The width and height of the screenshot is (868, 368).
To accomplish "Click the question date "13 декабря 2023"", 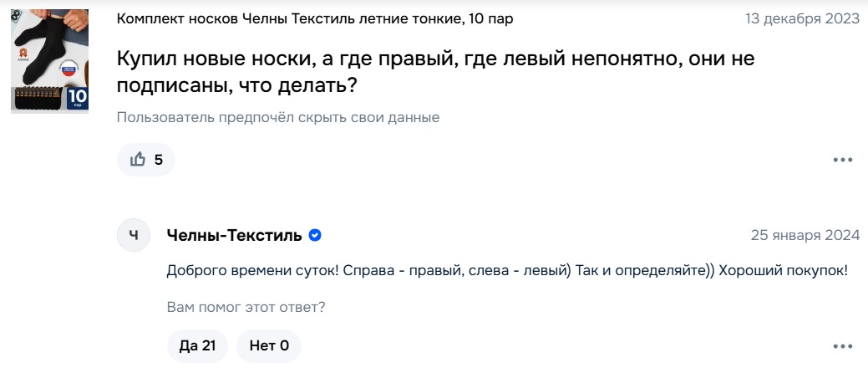I will (x=802, y=18).
